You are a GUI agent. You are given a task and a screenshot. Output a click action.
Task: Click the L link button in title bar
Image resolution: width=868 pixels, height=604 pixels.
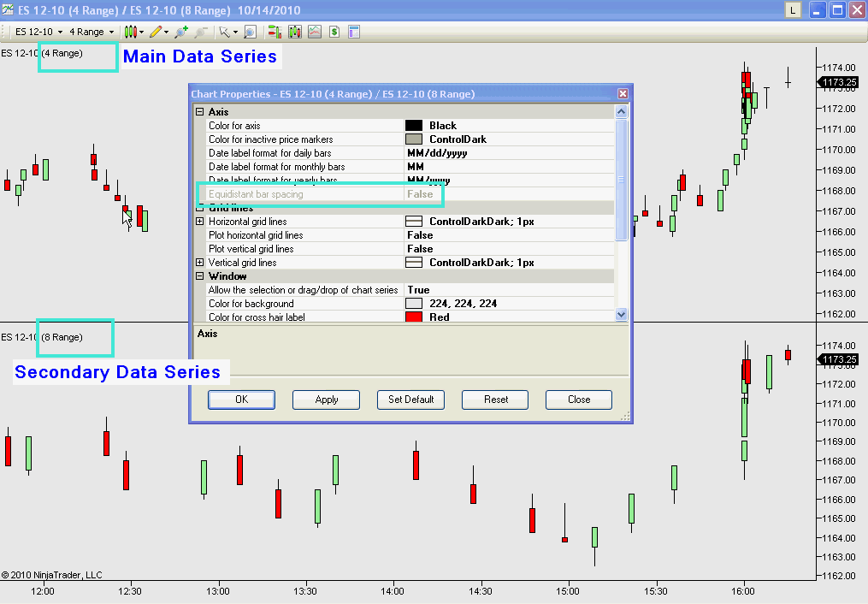click(x=793, y=10)
